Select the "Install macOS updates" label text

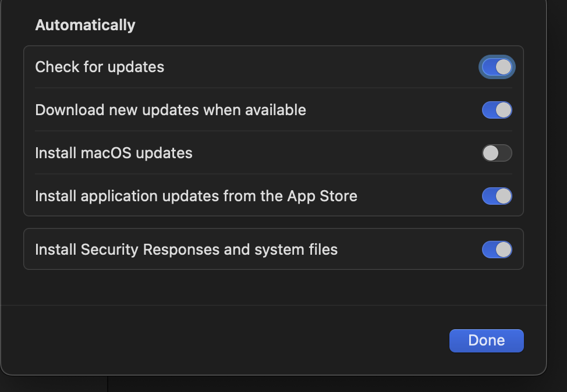tap(114, 153)
